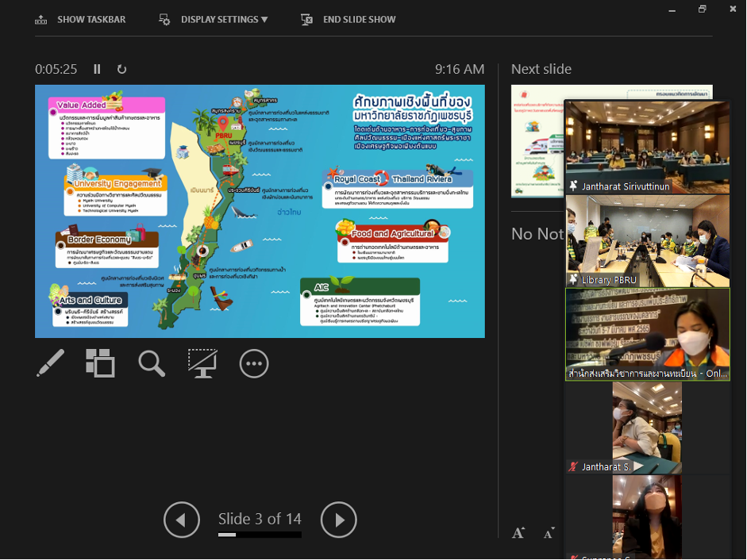
Task: Click Show Taskbar at the top
Action: point(80,19)
